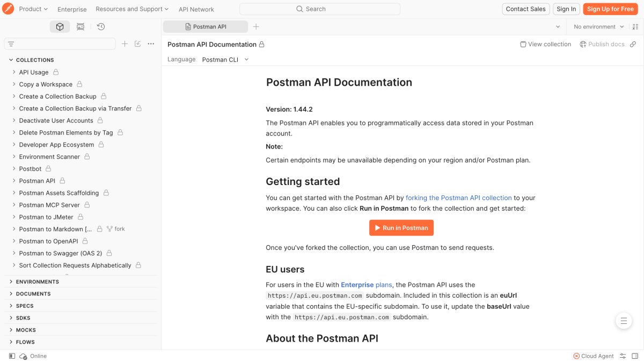Select Postman Assets Scaffolding collection
Screen dimensions: 644x362
[x=59, y=193]
